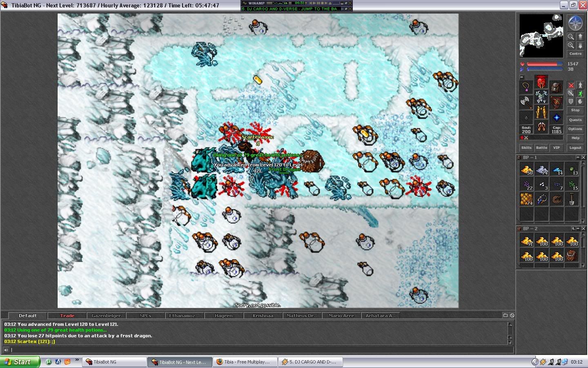Minimize the inventory panel

point(521,77)
